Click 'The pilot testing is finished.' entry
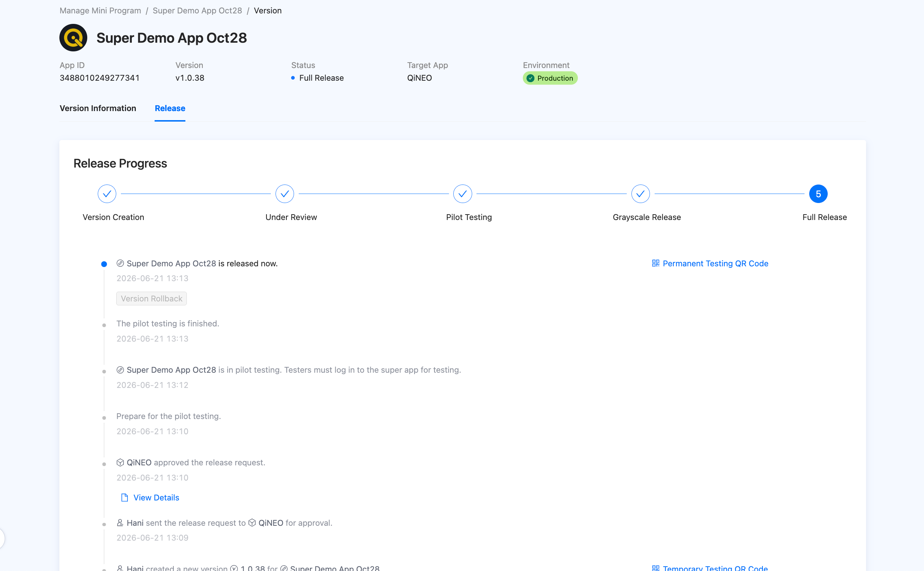 168,323
